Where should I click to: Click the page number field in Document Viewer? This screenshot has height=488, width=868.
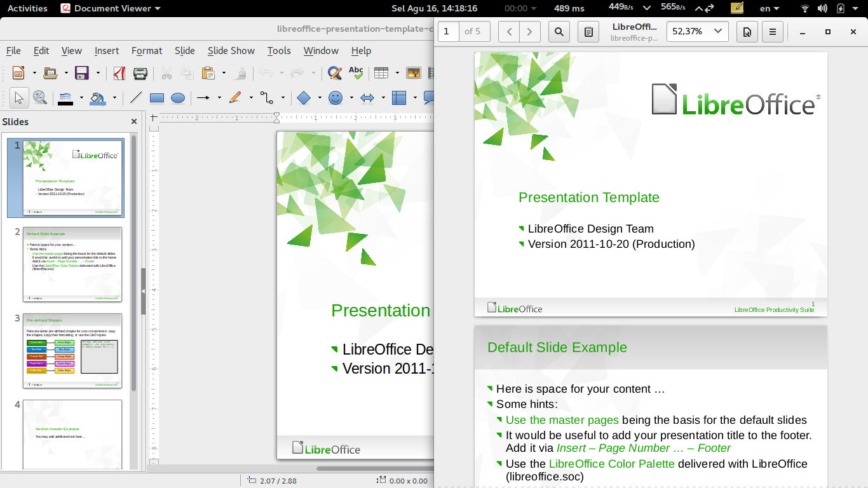pyautogui.click(x=449, y=31)
